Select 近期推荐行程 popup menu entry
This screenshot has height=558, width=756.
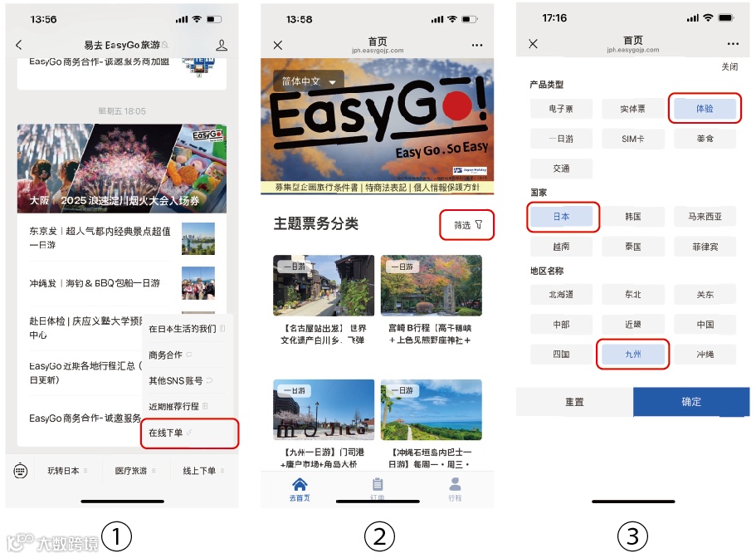[x=187, y=407]
